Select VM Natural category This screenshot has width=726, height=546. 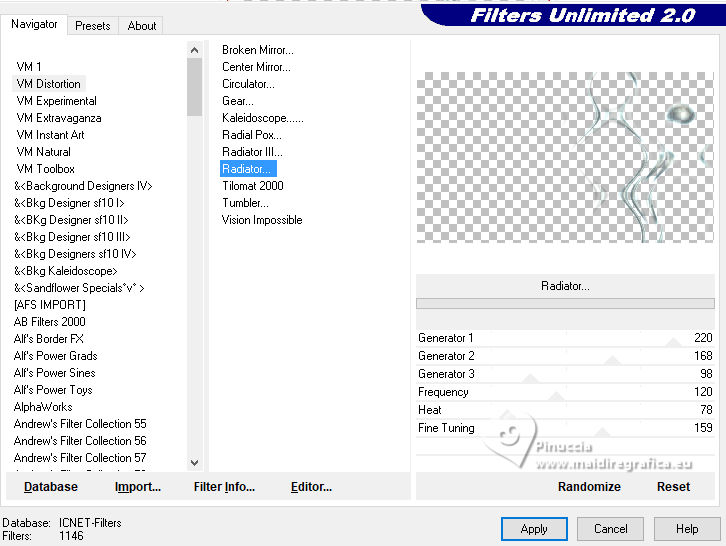point(44,152)
